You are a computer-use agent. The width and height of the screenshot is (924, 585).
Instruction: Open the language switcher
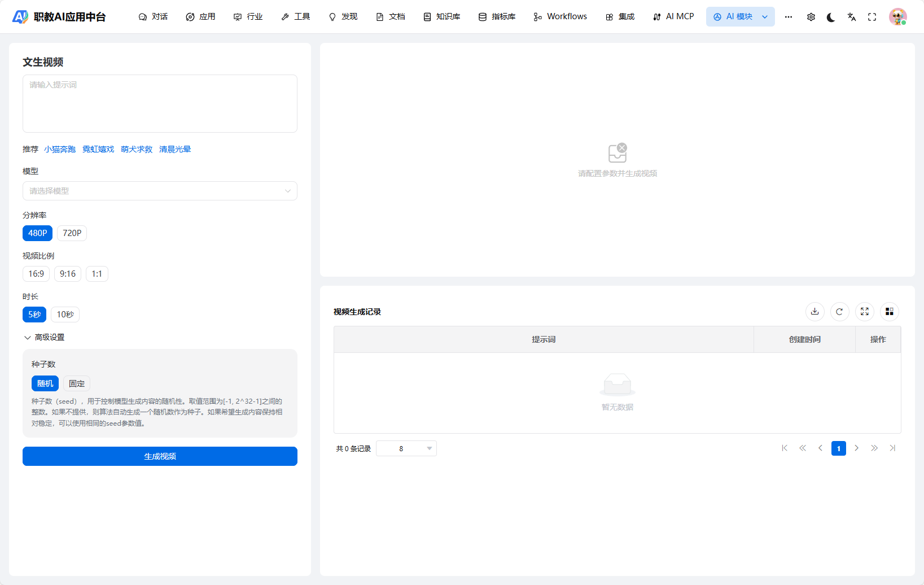coord(851,17)
